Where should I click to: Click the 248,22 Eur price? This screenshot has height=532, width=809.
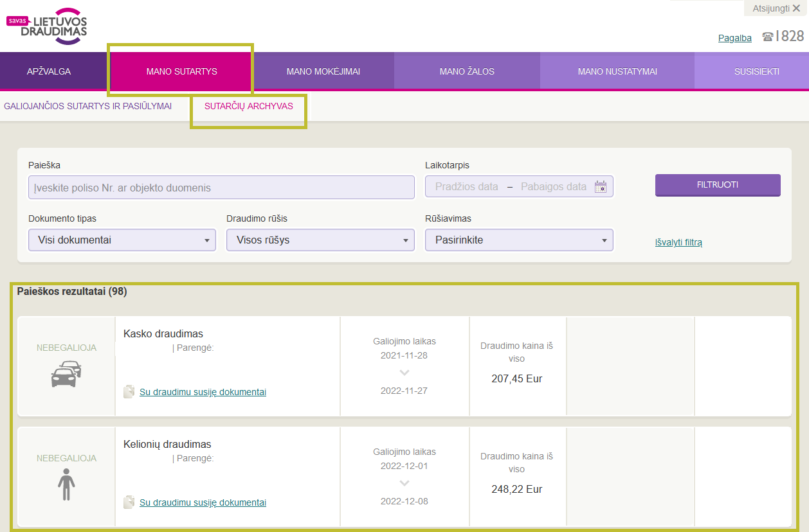point(517,490)
